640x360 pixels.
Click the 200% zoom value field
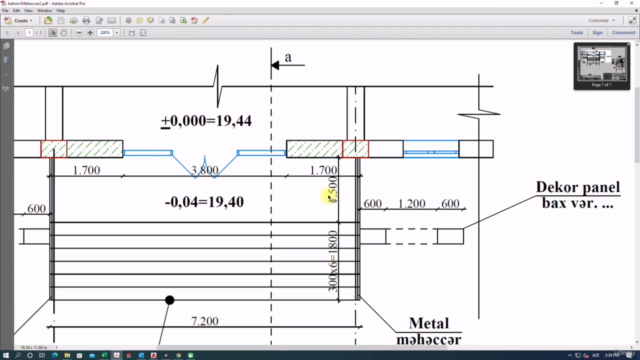105,33
